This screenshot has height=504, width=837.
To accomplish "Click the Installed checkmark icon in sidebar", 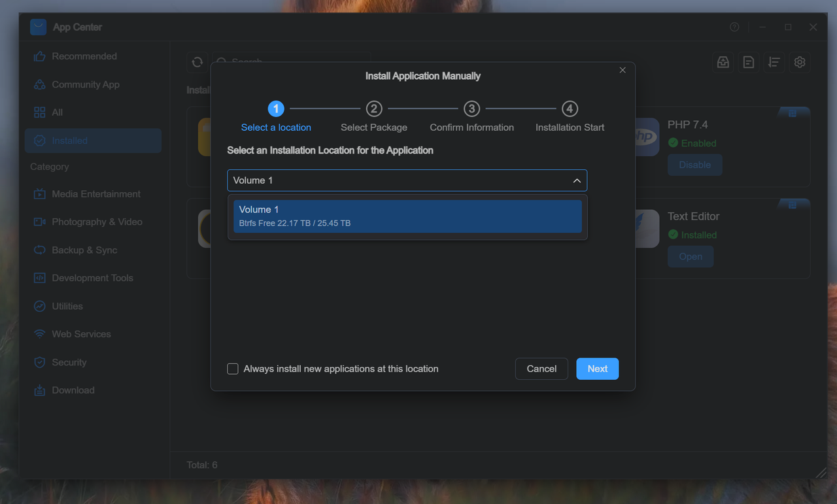I will (x=39, y=141).
